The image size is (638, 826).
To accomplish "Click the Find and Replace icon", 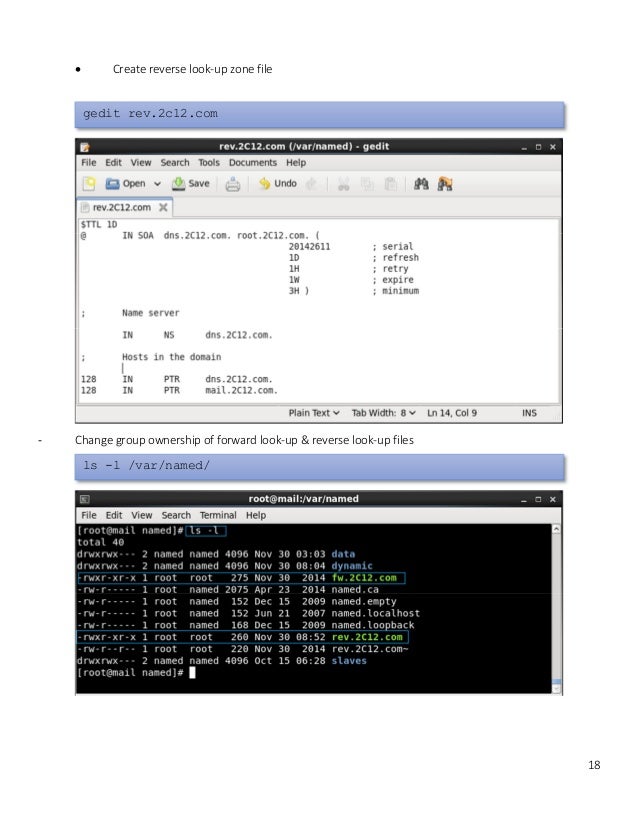I will [445, 184].
